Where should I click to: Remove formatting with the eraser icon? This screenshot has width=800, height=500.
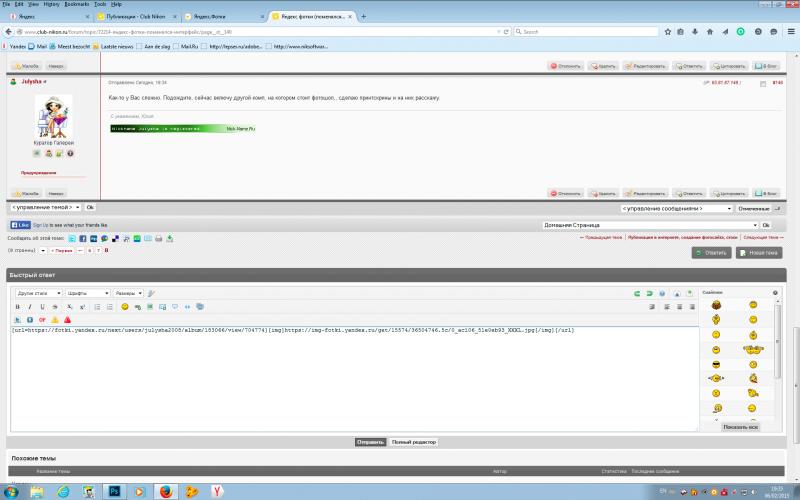coord(151,293)
